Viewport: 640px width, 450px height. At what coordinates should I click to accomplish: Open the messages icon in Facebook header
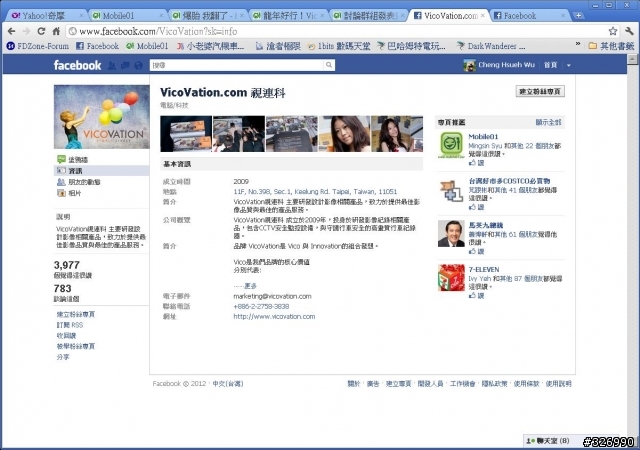pos(125,65)
